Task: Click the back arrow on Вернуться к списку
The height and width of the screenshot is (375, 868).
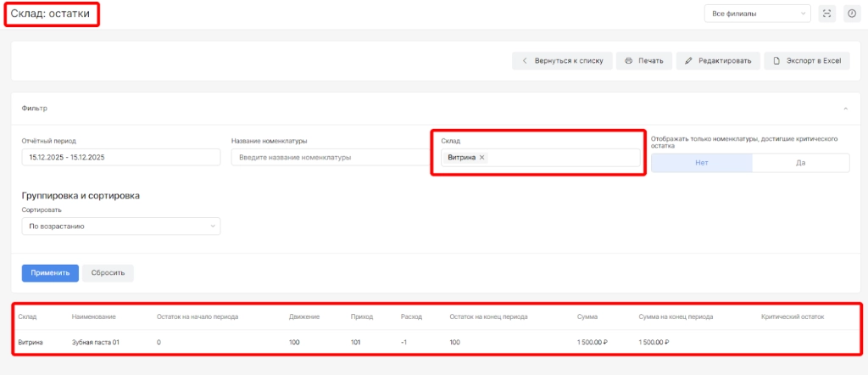Action: click(x=525, y=61)
